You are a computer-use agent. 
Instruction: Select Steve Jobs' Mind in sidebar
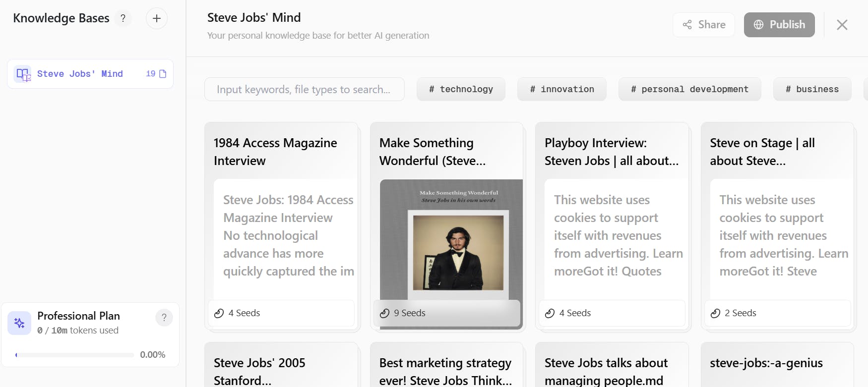pos(80,74)
